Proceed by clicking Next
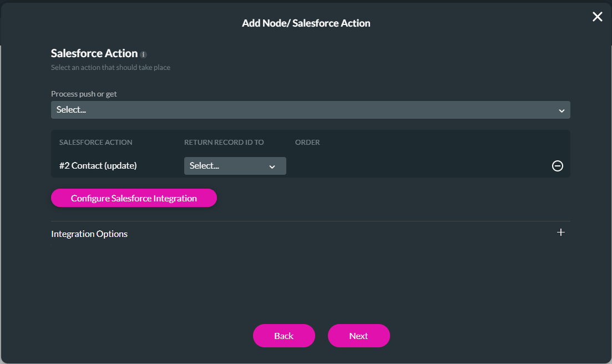Screen dimensions: 612x364 [358, 336]
